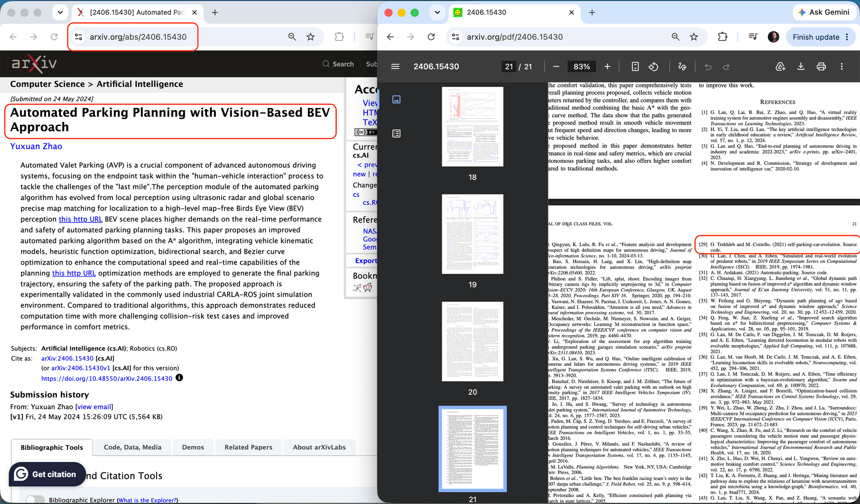Screen dimensions: 860x504
Task: Download the PDF file
Action: click(x=801, y=67)
